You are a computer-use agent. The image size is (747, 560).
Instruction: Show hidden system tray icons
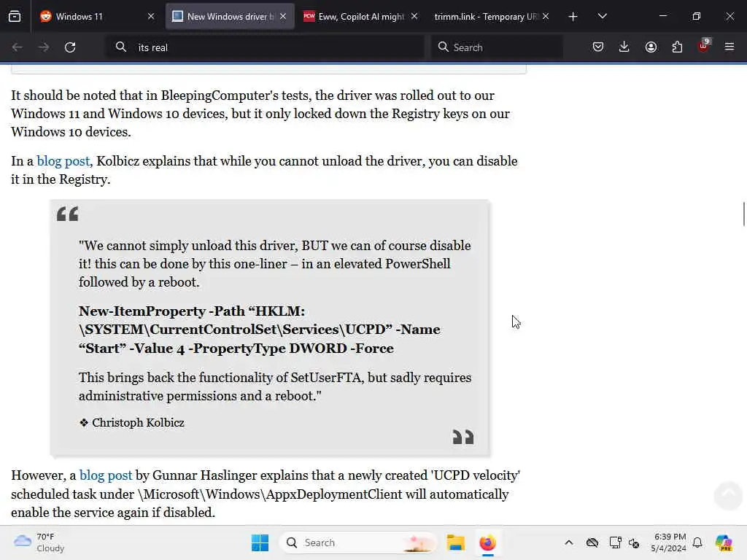pyautogui.click(x=569, y=542)
